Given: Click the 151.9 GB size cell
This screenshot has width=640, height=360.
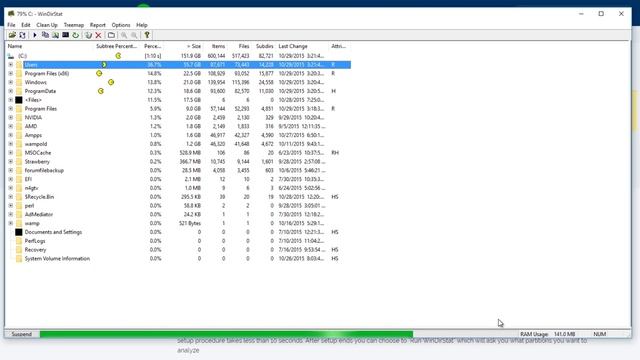Looking at the screenshot, I should click(191, 56).
